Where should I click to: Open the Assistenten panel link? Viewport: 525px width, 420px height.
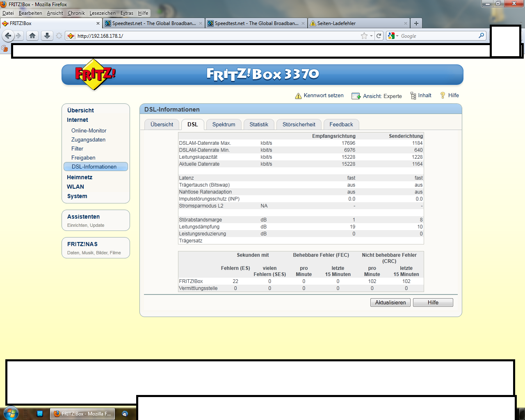tap(84, 217)
